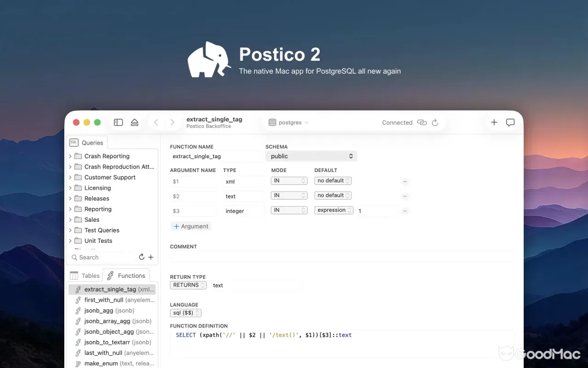Select the jsonb_array_agg function

112,321
